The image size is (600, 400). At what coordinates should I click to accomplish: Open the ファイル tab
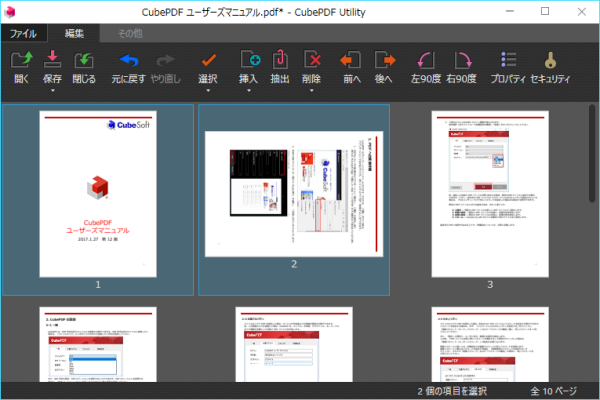click(23, 33)
